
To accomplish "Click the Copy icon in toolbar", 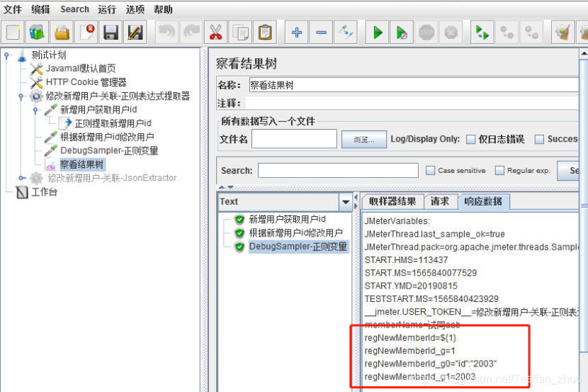I will [x=240, y=33].
